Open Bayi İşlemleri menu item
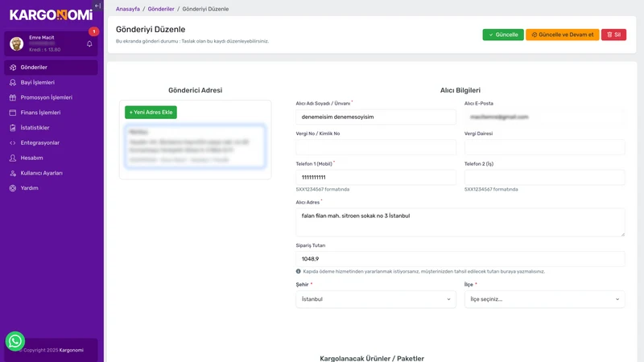Screen dimensions: 644x362 click(x=51, y=83)
